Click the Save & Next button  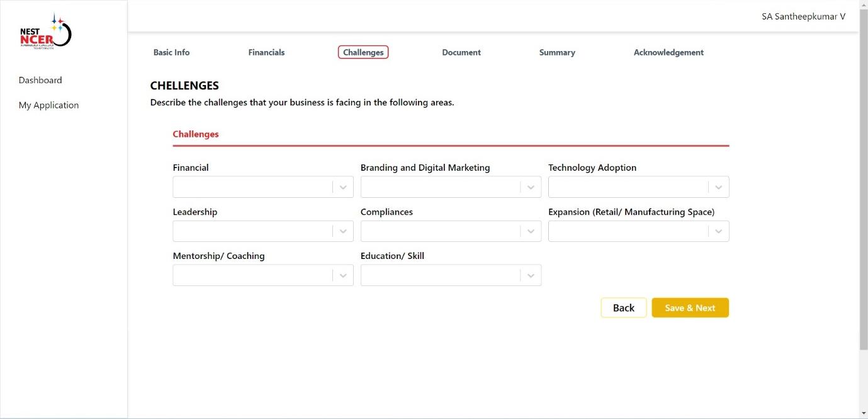[690, 307]
